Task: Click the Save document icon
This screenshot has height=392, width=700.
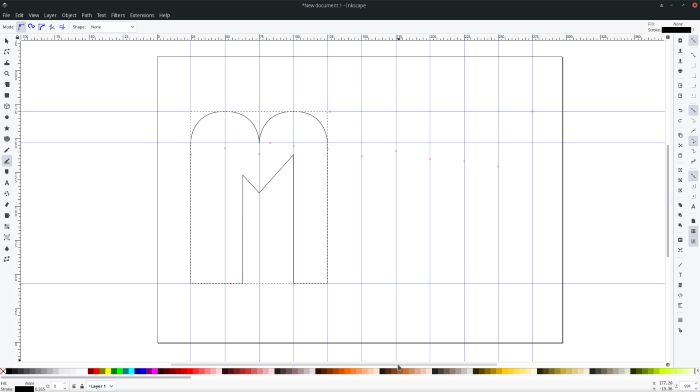Action: click(x=680, y=61)
